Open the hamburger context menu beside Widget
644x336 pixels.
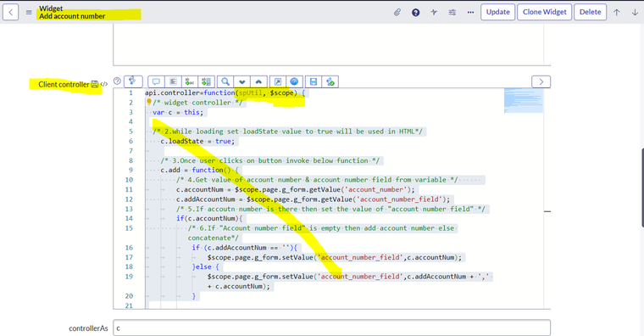coord(29,13)
